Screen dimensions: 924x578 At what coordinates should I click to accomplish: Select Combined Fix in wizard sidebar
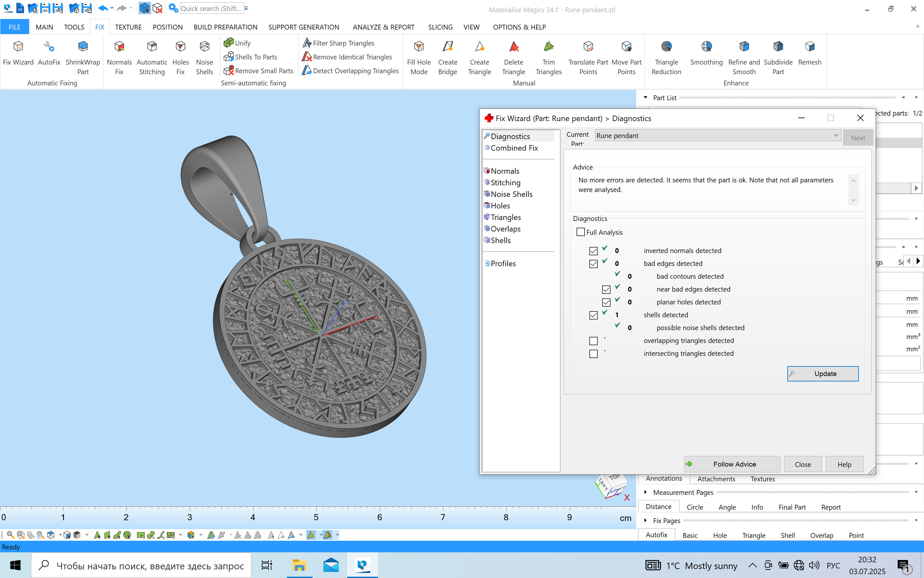[x=514, y=148]
